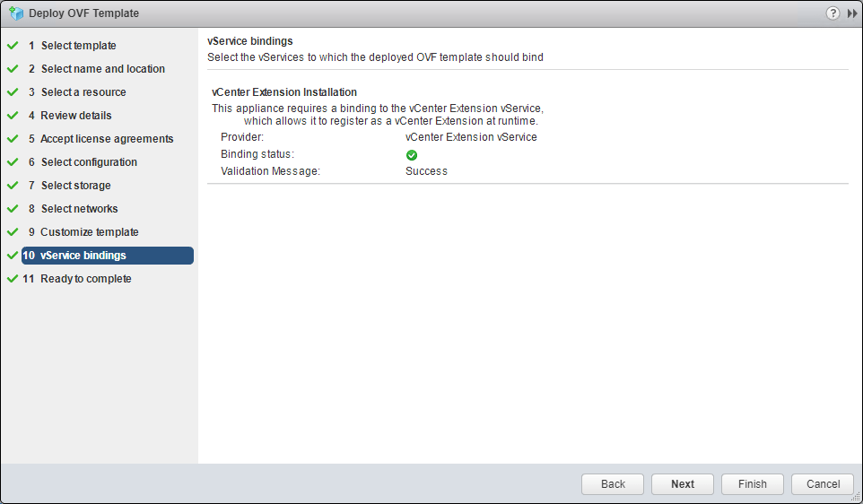Screen dimensions: 863x504
Task: Go to step 2 Select name and location
Action: click(102, 69)
